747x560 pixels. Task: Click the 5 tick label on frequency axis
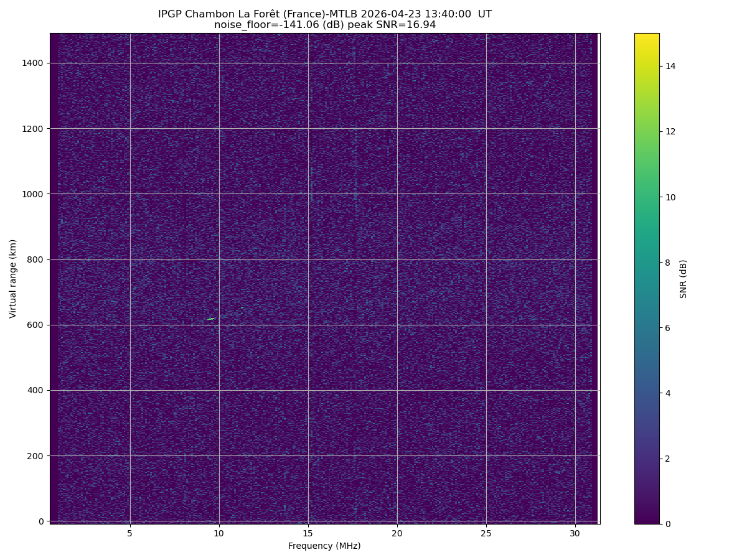point(130,533)
